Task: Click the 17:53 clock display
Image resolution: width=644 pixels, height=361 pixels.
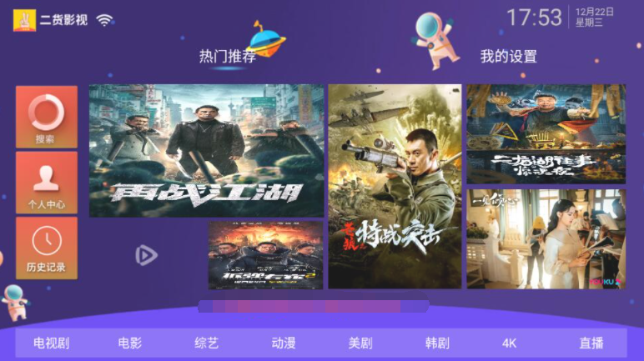Action: [x=534, y=18]
